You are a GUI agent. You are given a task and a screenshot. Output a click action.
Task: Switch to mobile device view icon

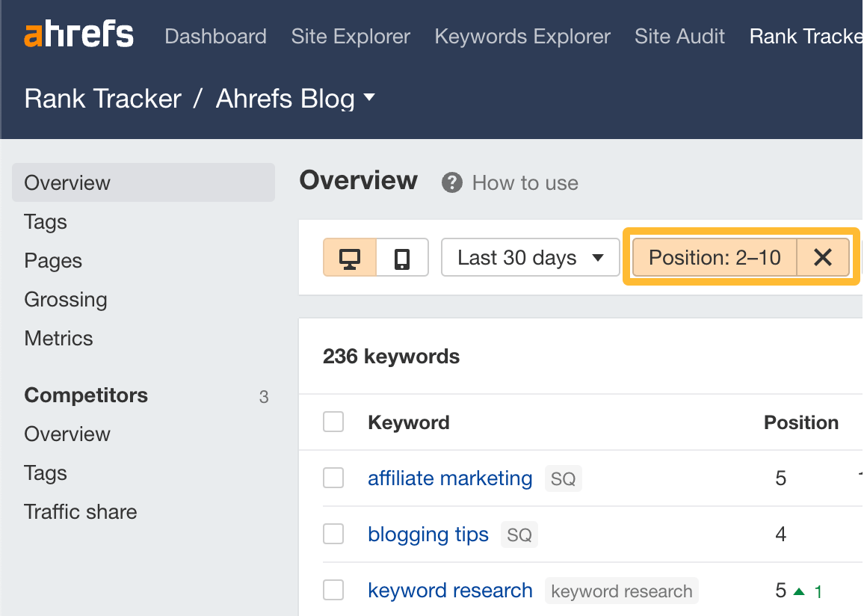(401, 257)
